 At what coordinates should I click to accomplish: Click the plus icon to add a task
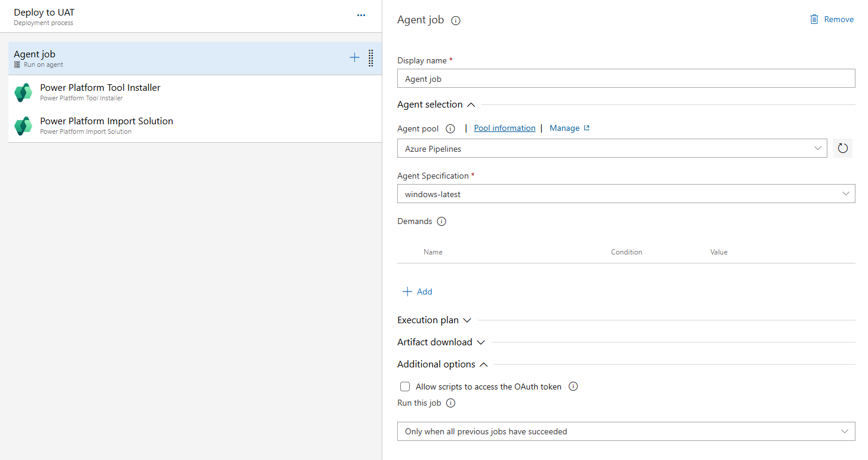[354, 58]
